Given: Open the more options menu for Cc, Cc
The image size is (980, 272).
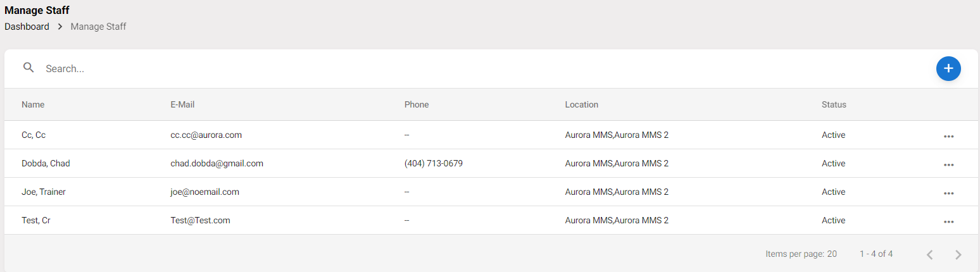Looking at the screenshot, I should point(948,136).
